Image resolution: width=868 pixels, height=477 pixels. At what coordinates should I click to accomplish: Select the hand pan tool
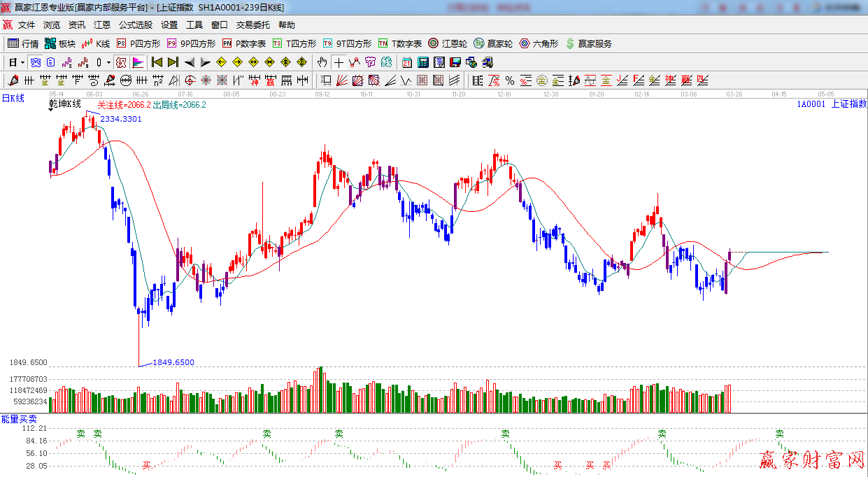coord(322,62)
